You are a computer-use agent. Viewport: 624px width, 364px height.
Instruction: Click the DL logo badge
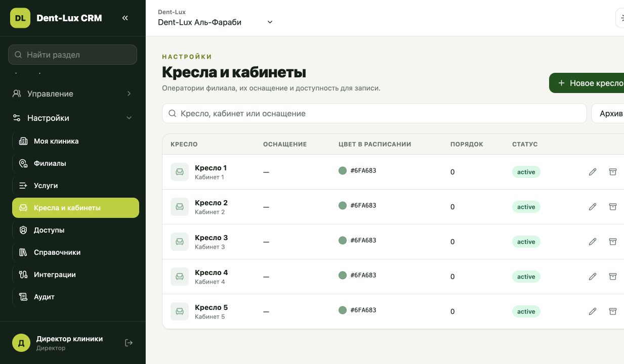click(x=20, y=18)
